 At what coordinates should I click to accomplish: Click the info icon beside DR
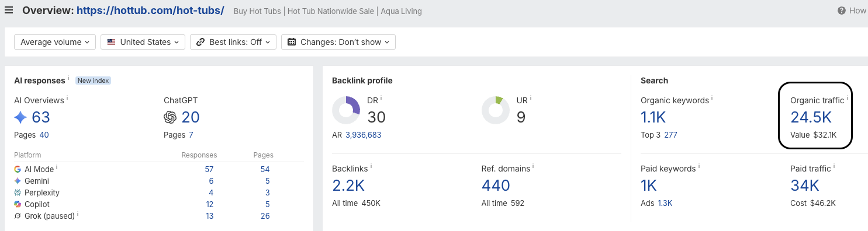pyautogui.click(x=382, y=99)
